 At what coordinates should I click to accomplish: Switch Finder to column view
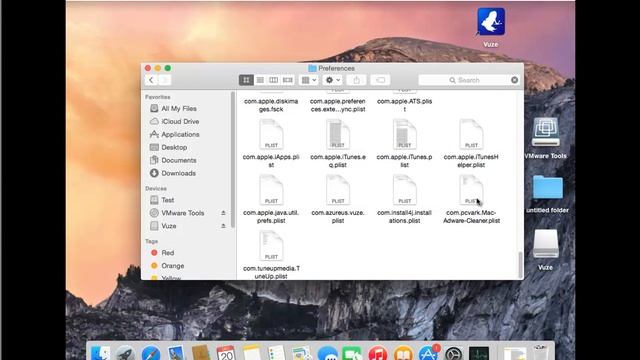[273, 80]
